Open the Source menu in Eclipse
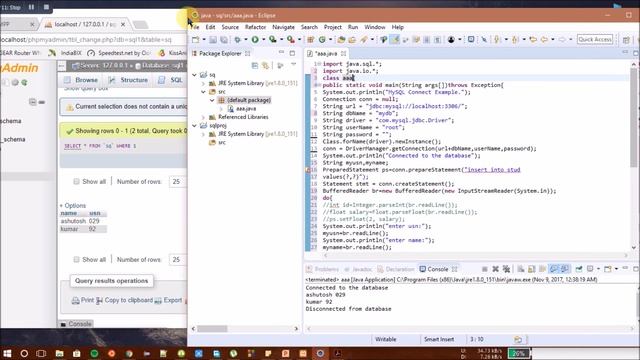Viewport: 640px width, 360px height. [230, 27]
